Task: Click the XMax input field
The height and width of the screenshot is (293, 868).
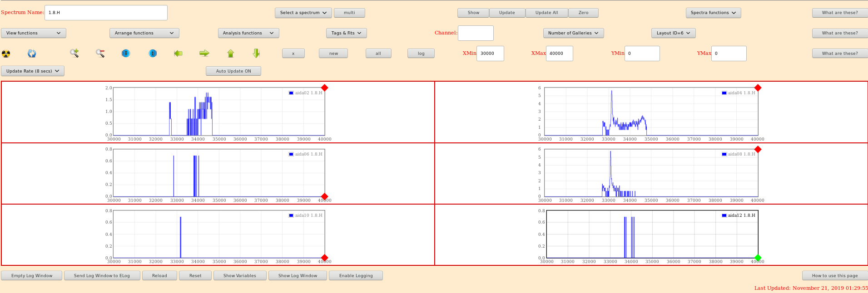Action: (x=559, y=54)
